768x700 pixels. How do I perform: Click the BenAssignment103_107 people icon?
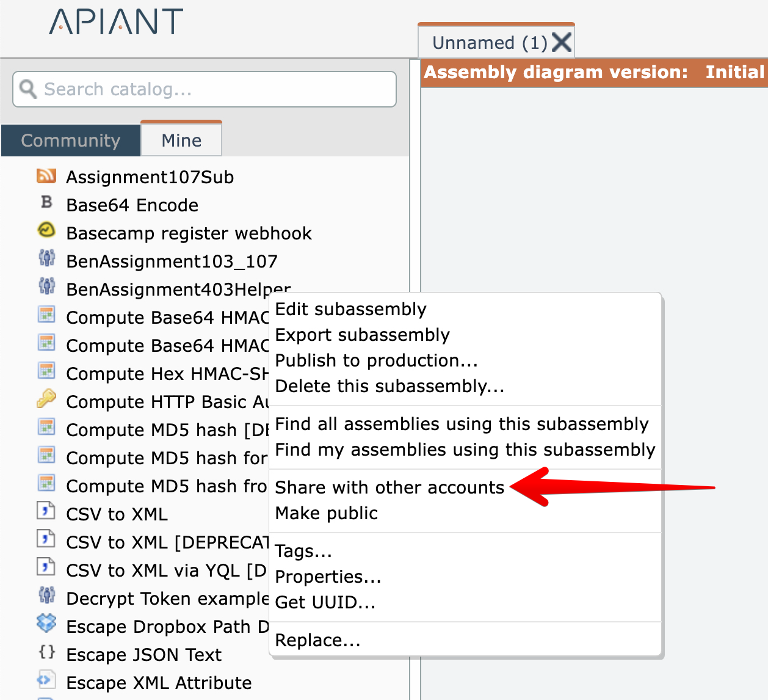tap(46, 258)
